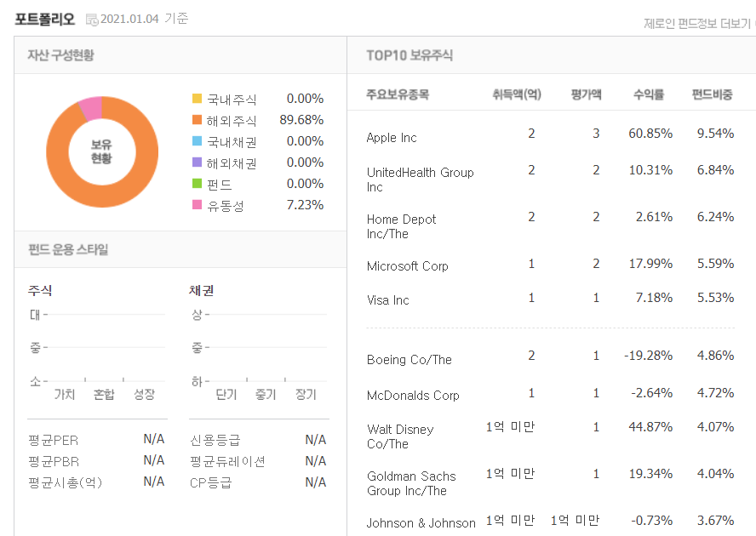Click the yellow 국내주식 legend swatch
The height and width of the screenshot is (536, 756).
click(197, 99)
